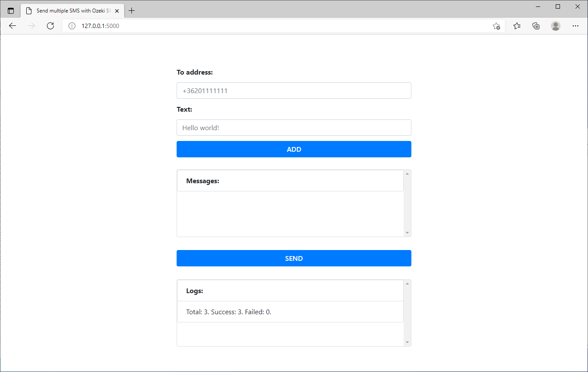Open the browser profile avatar
Viewport: 588px width, 372px height.
[556, 26]
